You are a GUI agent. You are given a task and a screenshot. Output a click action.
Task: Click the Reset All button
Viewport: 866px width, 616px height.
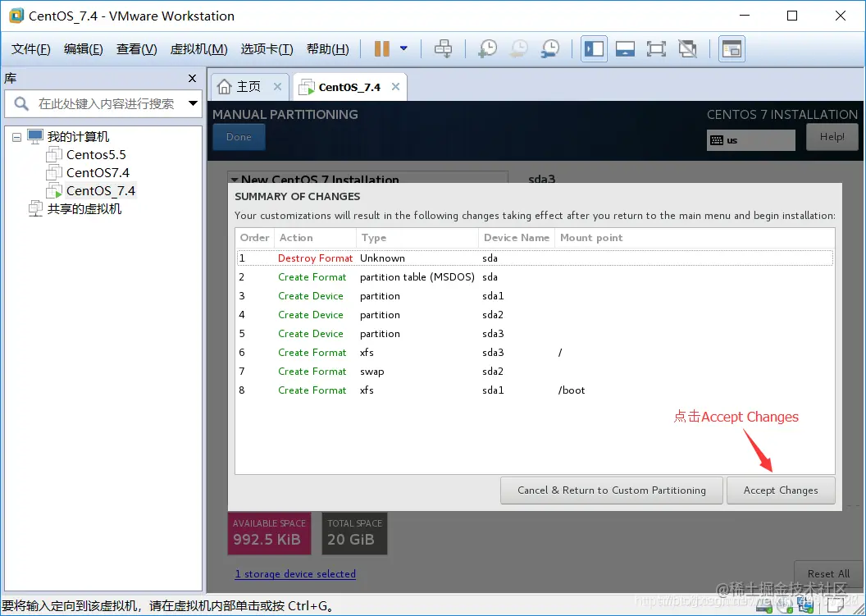(x=828, y=573)
